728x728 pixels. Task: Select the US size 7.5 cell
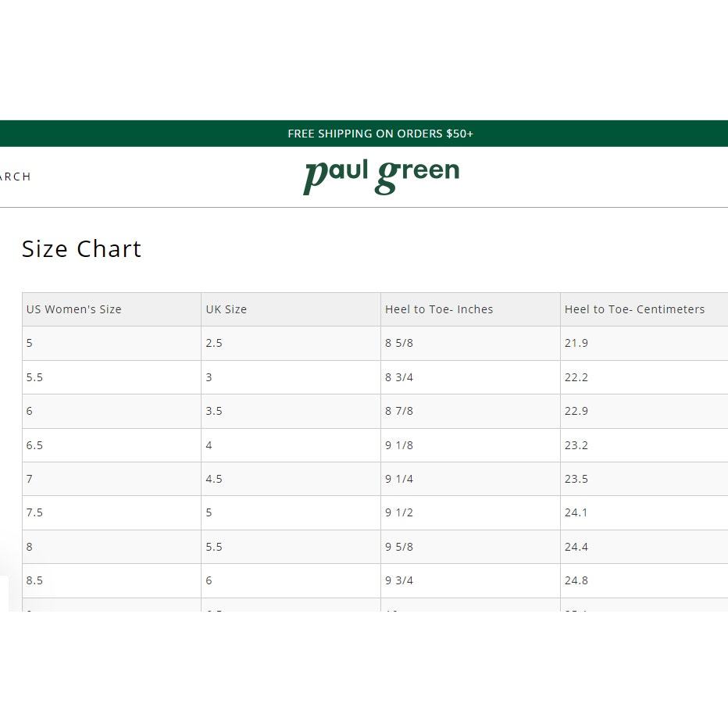click(112, 512)
